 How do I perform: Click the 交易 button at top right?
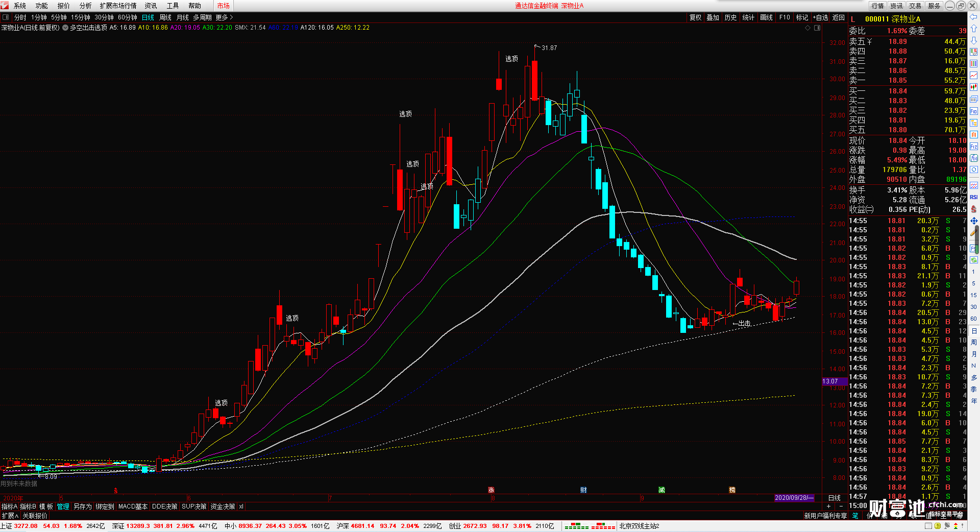tap(915, 6)
